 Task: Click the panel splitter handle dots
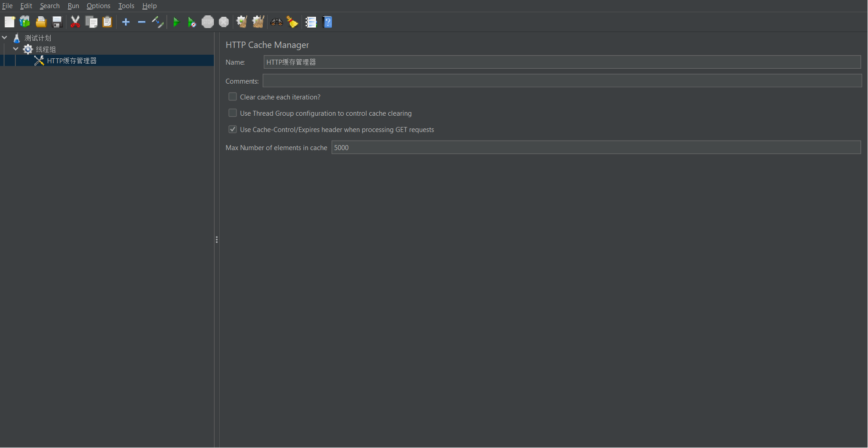[x=217, y=240]
